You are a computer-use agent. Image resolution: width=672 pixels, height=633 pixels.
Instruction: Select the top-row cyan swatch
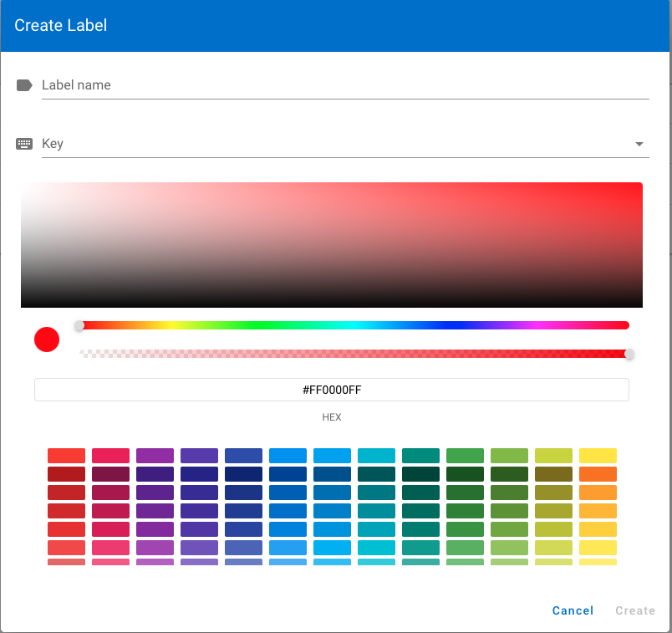[376, 456]
